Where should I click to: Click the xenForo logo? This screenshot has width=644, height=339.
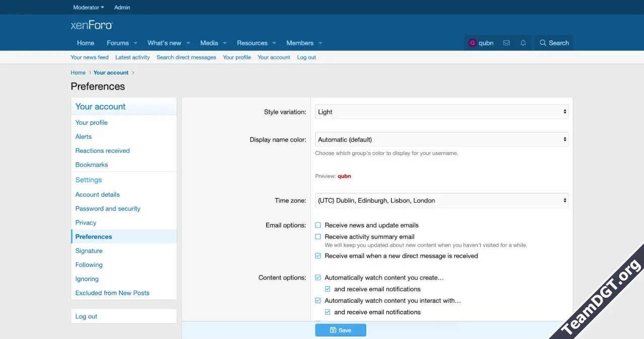(92, 25)
